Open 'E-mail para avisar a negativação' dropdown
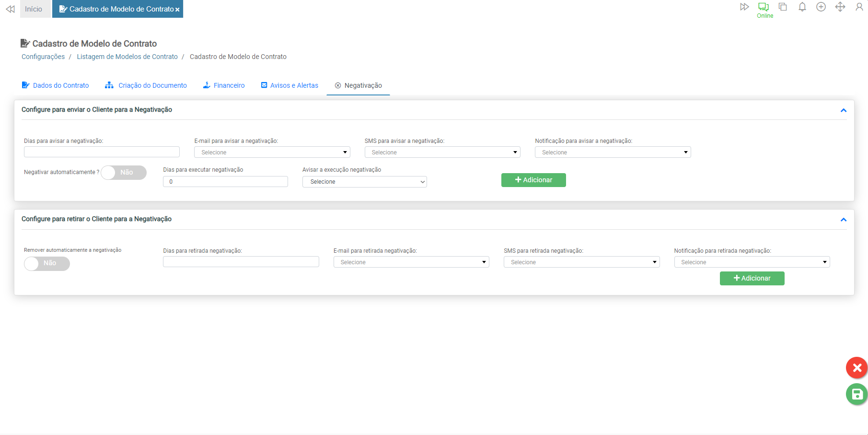Screen dimensions: 868x435 [x=272, y=153]
